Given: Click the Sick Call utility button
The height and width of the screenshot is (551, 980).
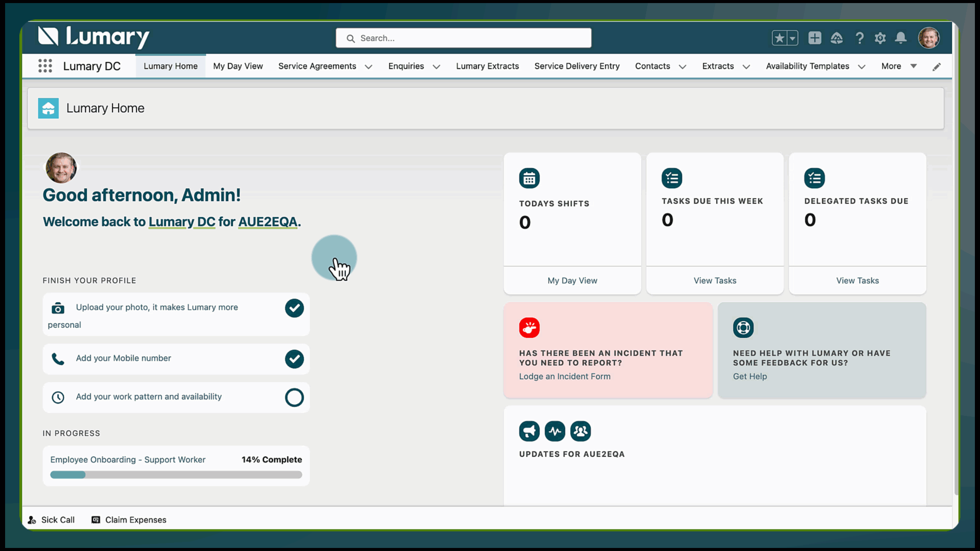Looking at the screenshot, I should [x=51, y=520].
